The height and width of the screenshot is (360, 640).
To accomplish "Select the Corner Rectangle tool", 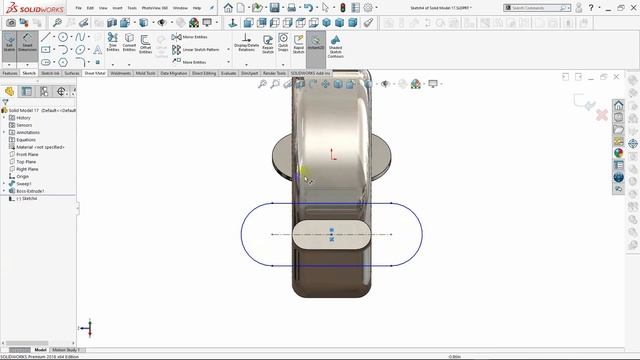I will 46,50.
